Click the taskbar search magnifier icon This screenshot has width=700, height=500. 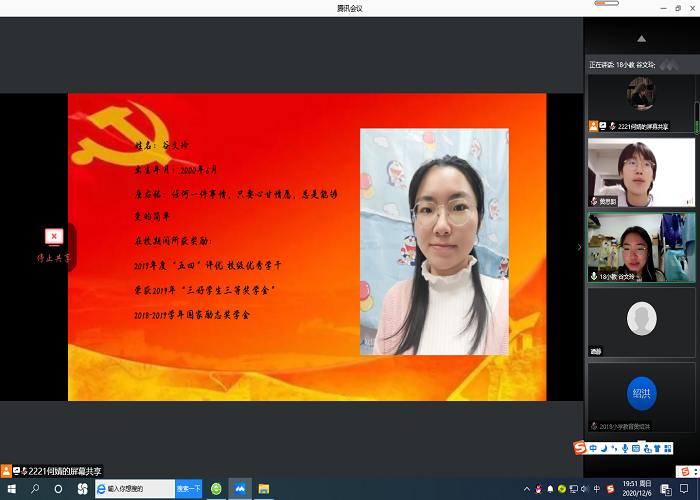[34, 489]
